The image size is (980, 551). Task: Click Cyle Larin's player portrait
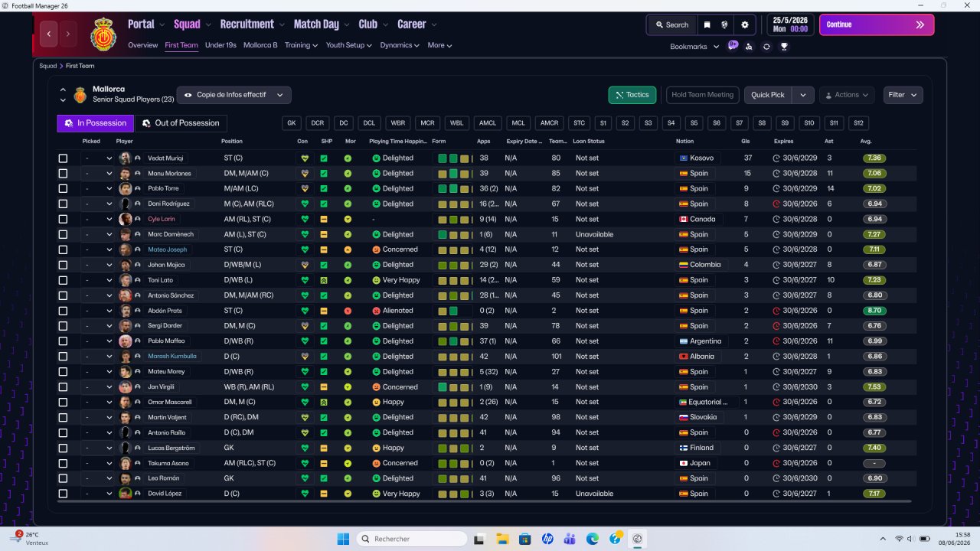(125, 219)
